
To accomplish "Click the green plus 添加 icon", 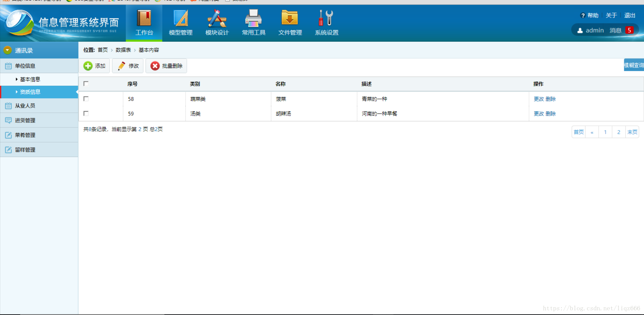I will pos(88,66).
